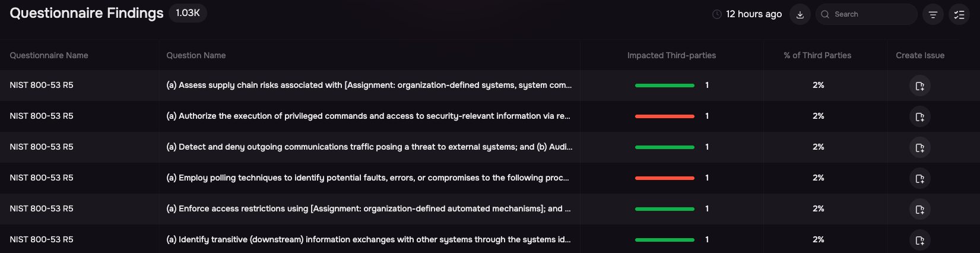This screenshot has width=980, height=253.
Task: Open the Employ polling techniques question
Action: click(x=367, y=178)
